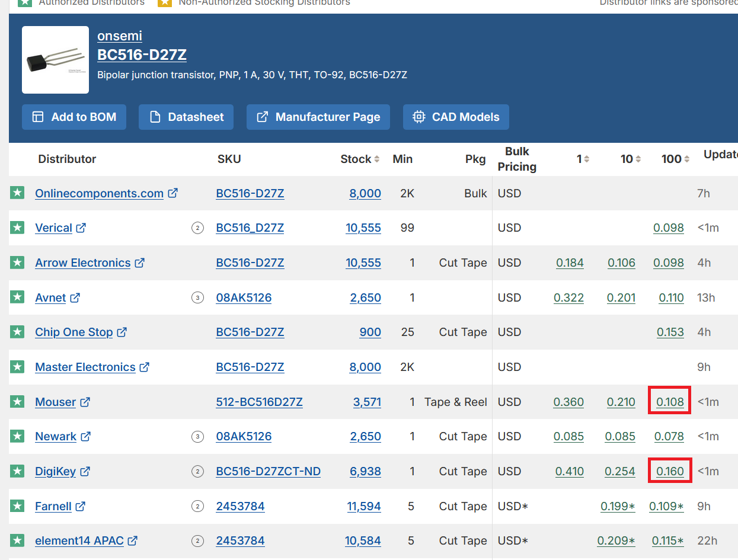Open the Master Electronics distributor link
Image resolution: width=738 pixels, height=560 pixels.
tap(85, 367)
